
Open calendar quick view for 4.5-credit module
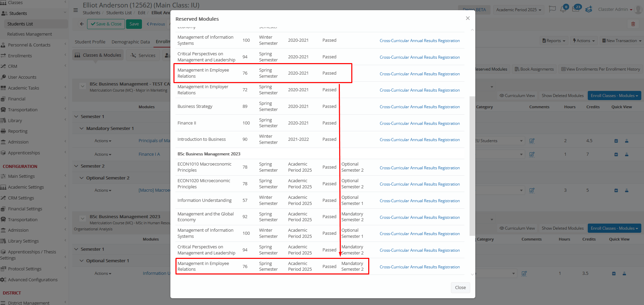[616, 141]
